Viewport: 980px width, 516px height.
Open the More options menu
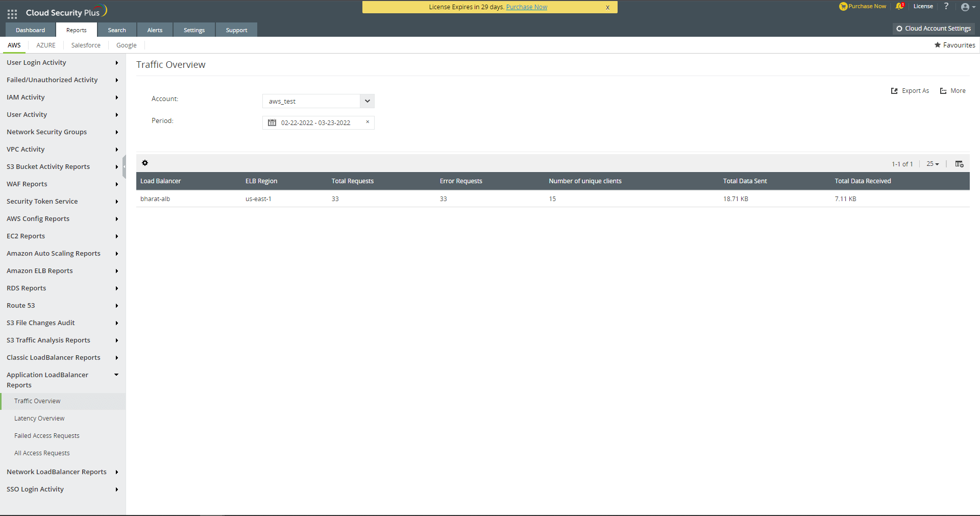[x=952, y=91]
